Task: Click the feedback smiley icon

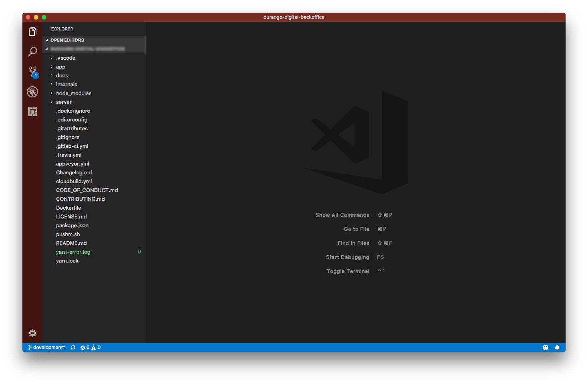Action: point(546,348)
